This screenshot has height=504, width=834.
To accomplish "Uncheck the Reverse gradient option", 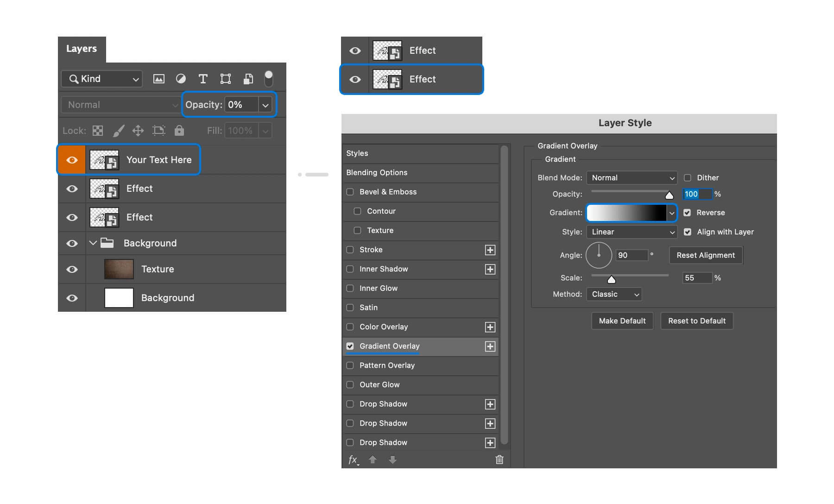I will point(687,213).
